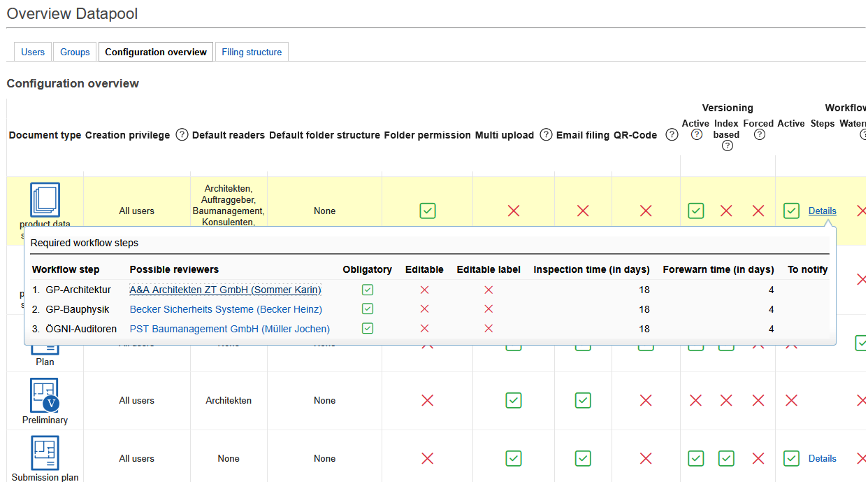
Task: Click the Preliminary plan document icon
Action: click(x=45, y=396)
